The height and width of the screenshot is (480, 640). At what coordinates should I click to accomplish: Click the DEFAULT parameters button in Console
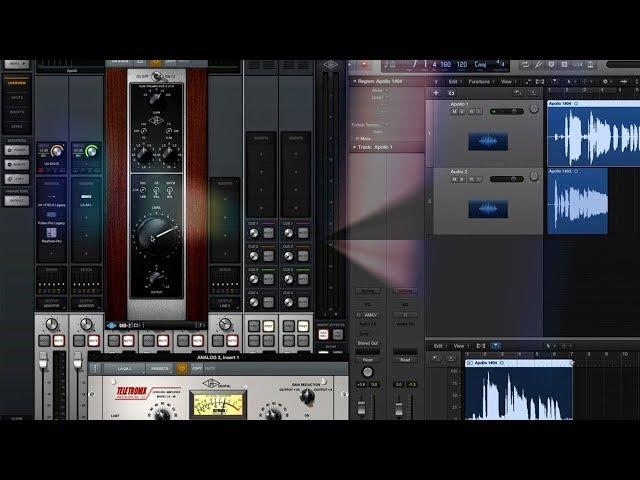coord(17,200)
